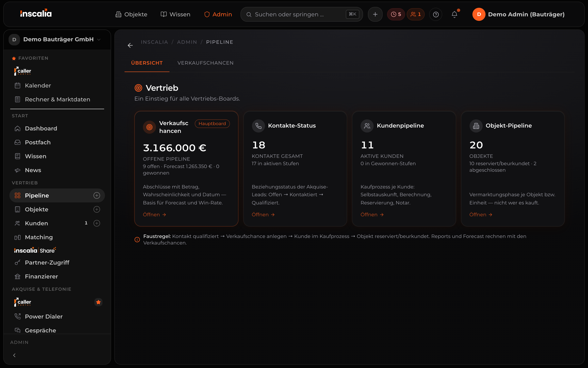
Task: Open caller portal in Favoriten
Action: coord(23,71)
